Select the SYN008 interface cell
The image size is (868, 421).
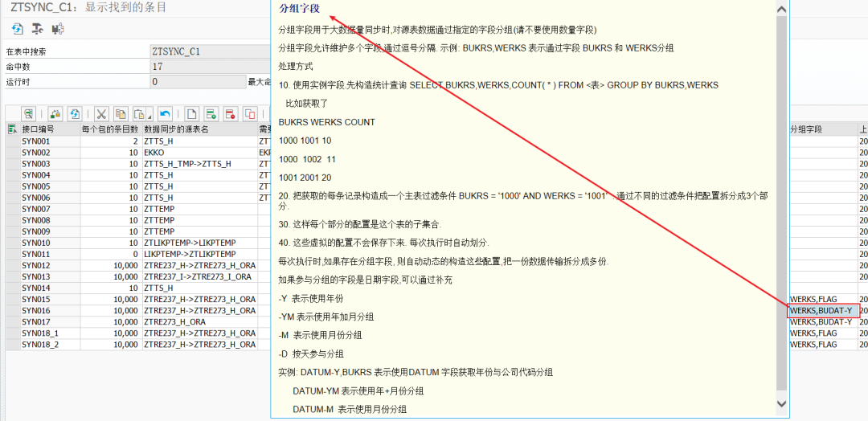coord(51,220)
